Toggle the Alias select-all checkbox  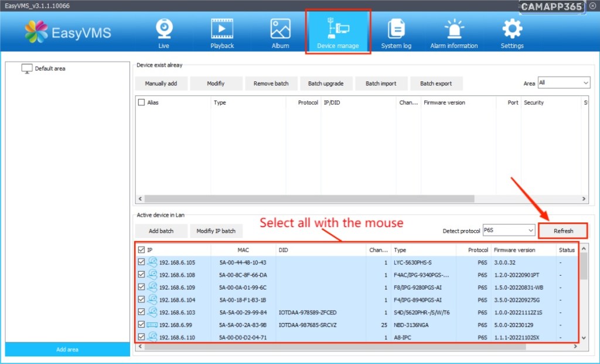(x=141, y=102)
